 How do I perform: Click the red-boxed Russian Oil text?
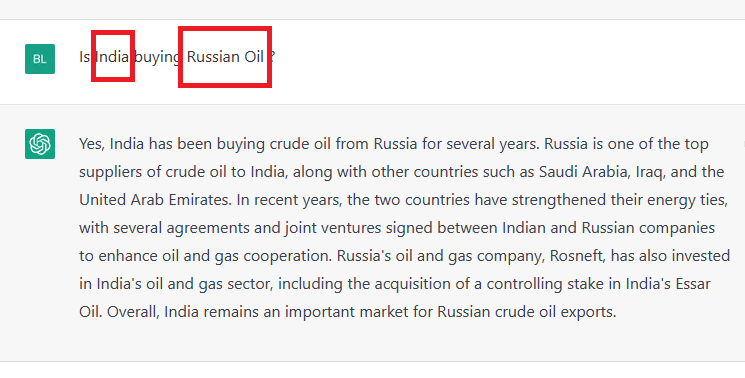tap(225, 57)
